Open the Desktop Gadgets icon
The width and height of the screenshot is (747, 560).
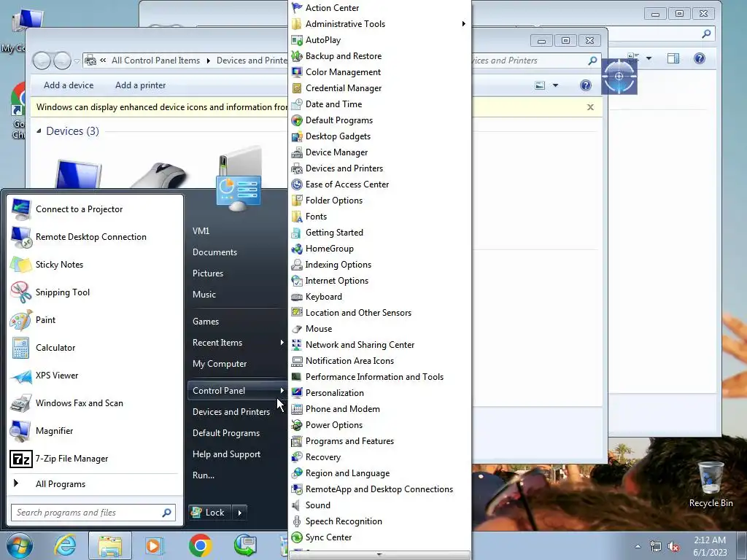[297, 136]
